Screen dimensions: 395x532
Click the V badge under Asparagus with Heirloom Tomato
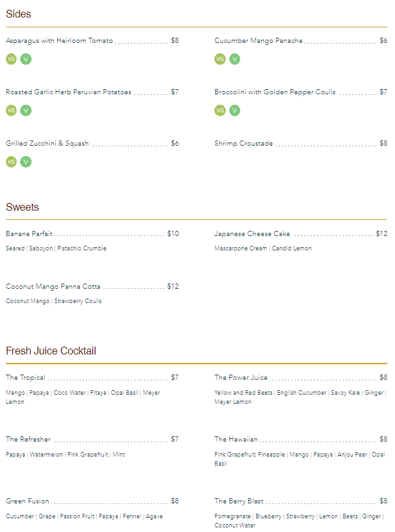coord(26,59)
